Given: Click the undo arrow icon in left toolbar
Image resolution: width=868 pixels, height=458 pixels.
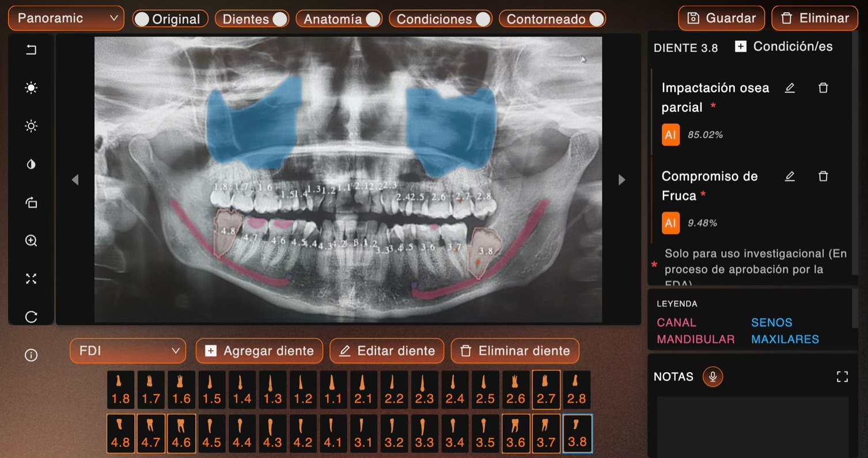Looking at the screenshot, I should (x=31, y=50).
